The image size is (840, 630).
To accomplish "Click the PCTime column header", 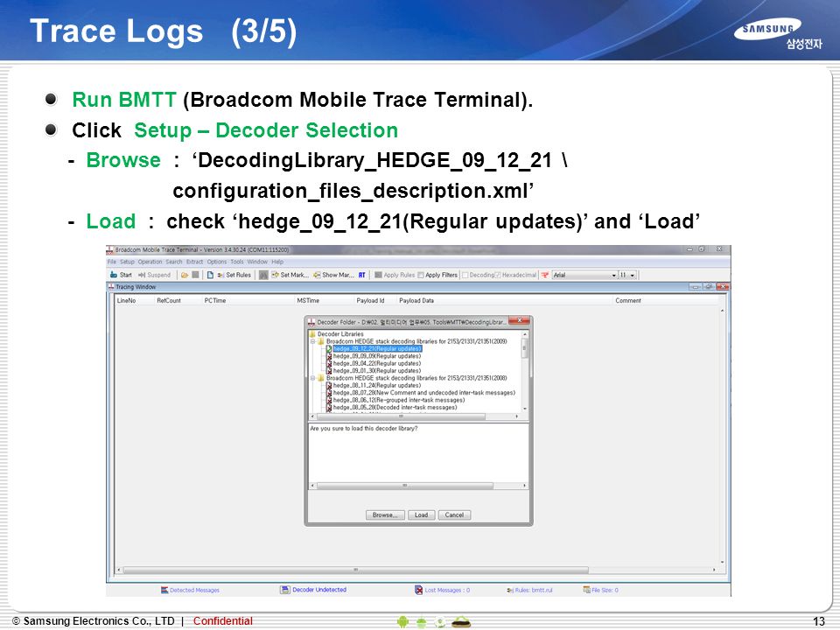I will 215,300.
